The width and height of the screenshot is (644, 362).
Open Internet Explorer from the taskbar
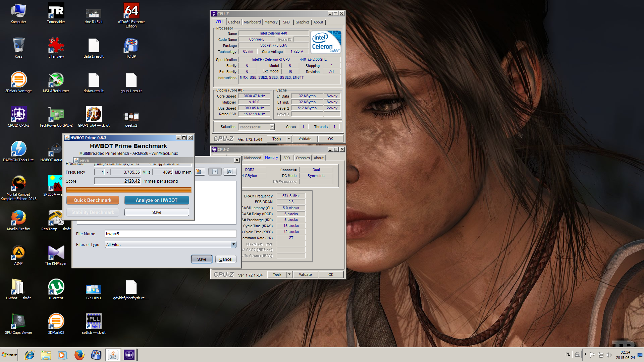coord(30,355)
